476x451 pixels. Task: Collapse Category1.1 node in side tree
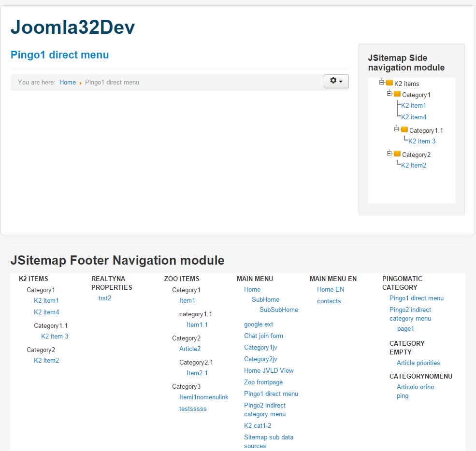[x=396, y=129]
